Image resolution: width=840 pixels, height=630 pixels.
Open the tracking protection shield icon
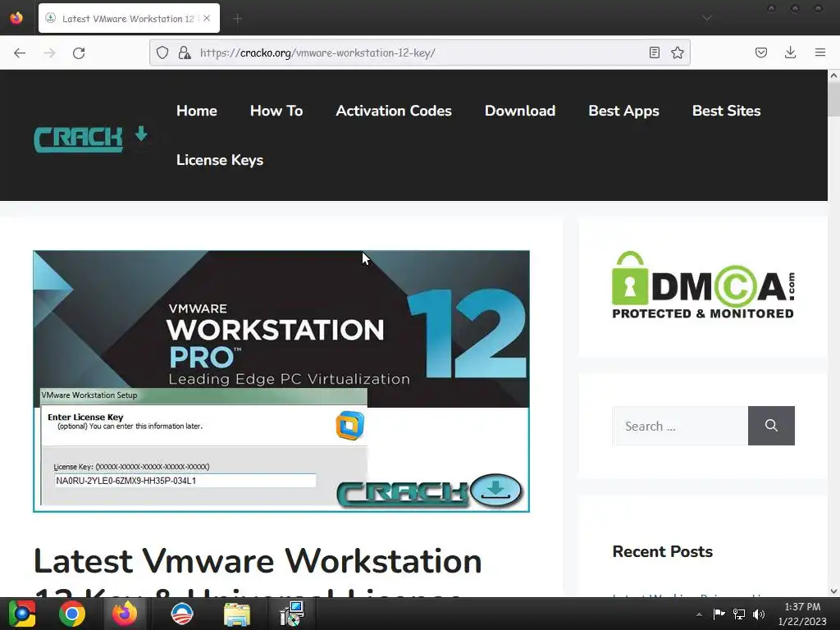(x=162, y=52)
